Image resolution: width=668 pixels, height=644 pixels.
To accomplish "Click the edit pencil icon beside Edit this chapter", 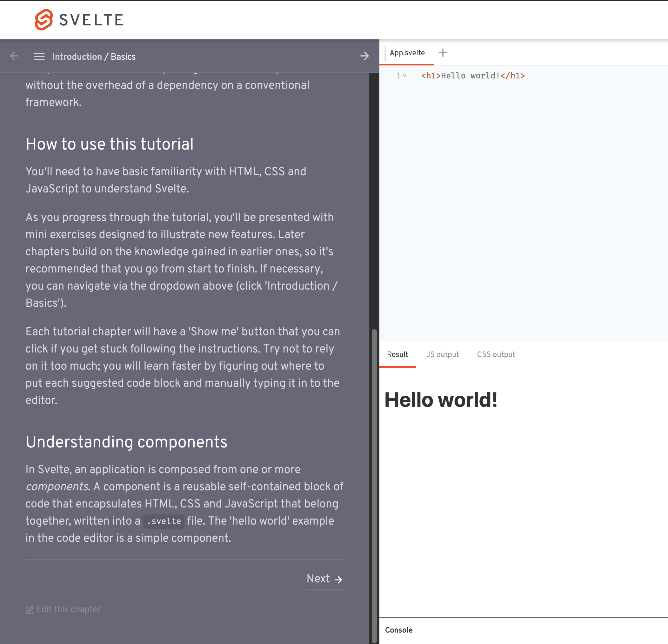I will point(30,610).
